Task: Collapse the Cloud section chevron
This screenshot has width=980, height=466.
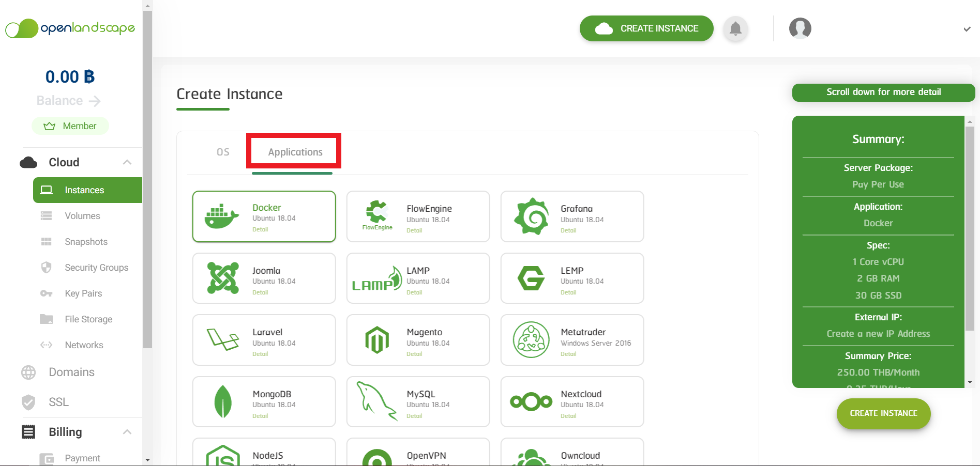Action: coord(127,162)
